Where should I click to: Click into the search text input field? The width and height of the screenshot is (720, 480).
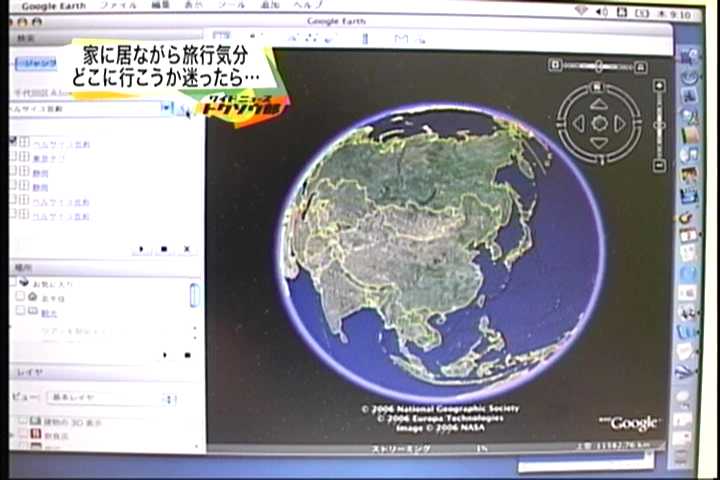[x=85, y=109]
